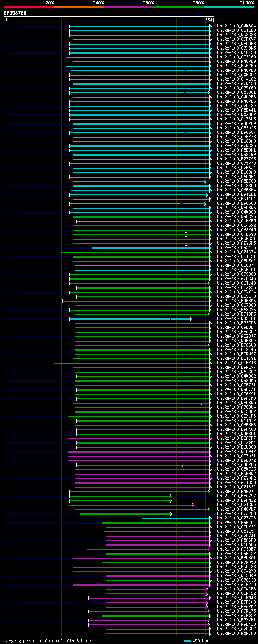Choose the UniRef100_C5YVI4 hit name

pos(236,292)
